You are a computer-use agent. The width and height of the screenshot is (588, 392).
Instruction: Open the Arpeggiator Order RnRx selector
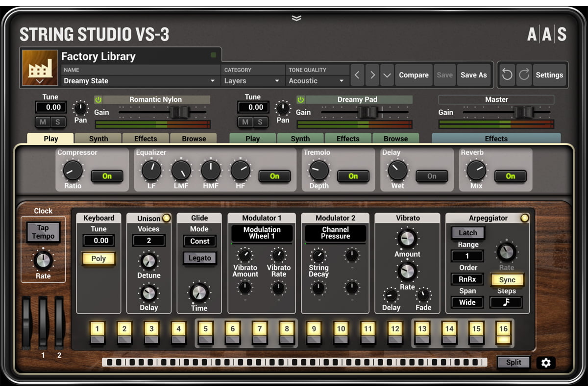pyautogui.click(x=467, y=279)
